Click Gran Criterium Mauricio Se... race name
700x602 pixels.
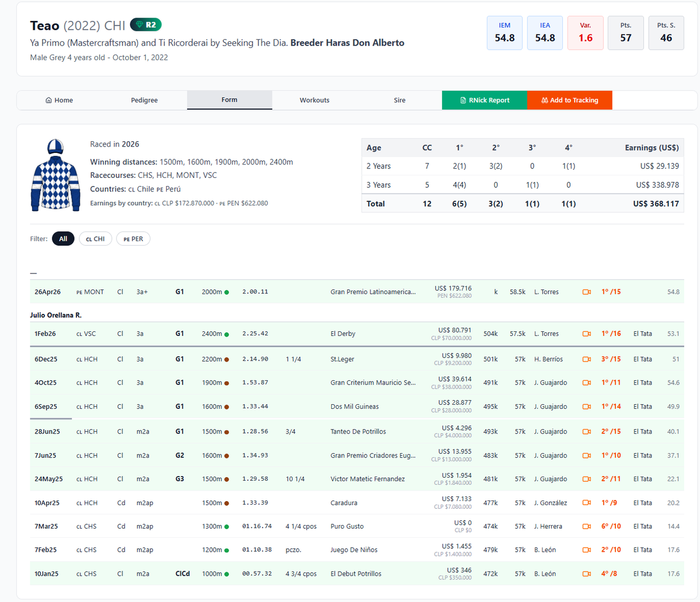click(373, 383)
